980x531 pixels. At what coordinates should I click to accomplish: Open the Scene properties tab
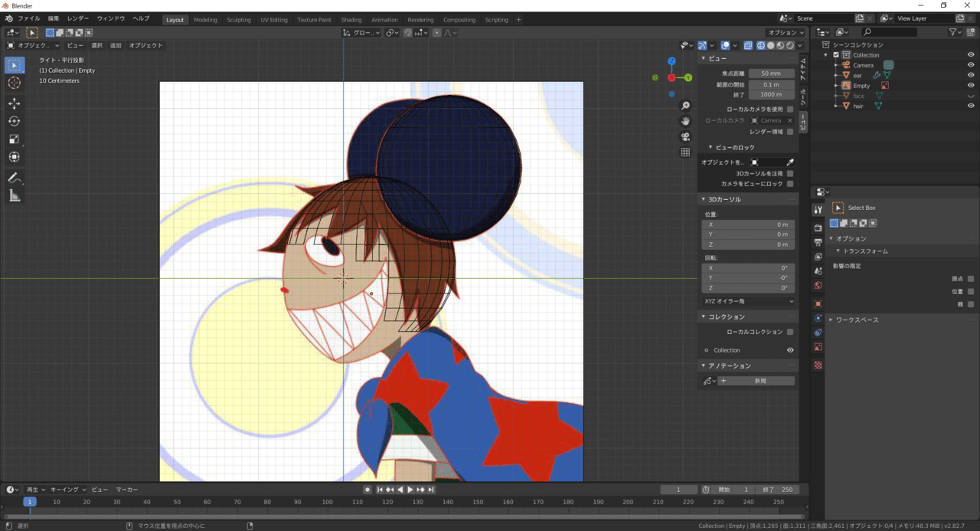pyautogui.click(x=818, y=271)
